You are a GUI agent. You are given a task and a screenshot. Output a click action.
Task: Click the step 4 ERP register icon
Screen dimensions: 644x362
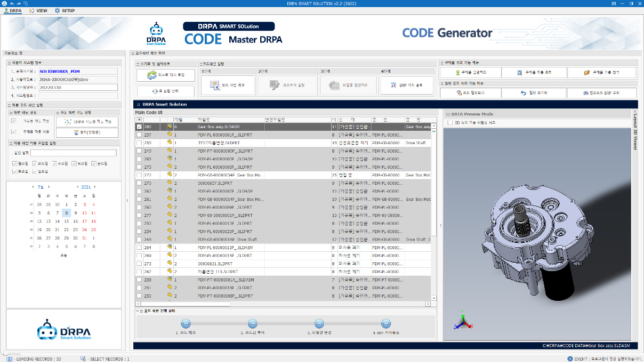click(x=393, y=85)
